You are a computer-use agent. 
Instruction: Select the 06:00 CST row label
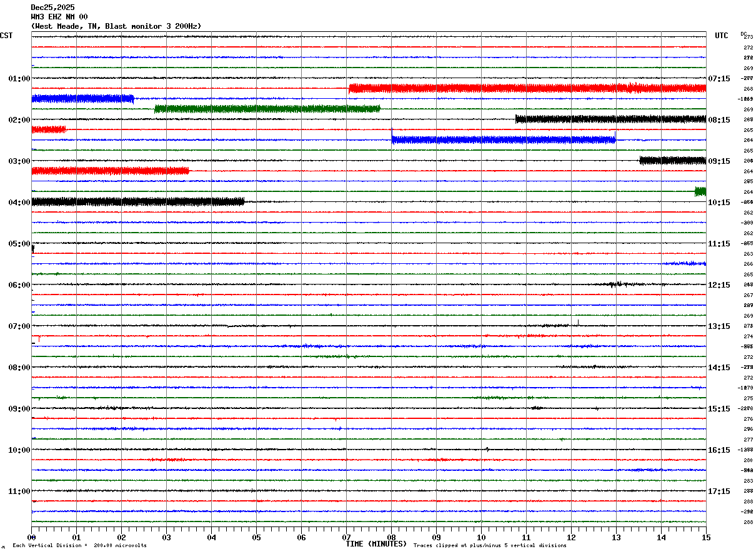tap(19, 285)
